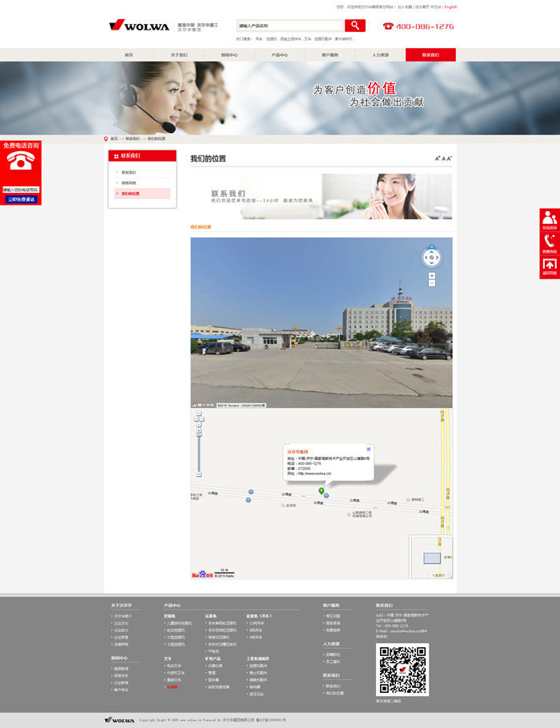Open the 产品中心 navigation menu
Image resolution: width=560 pixels, height=728 pixels.
click(279, 55)
